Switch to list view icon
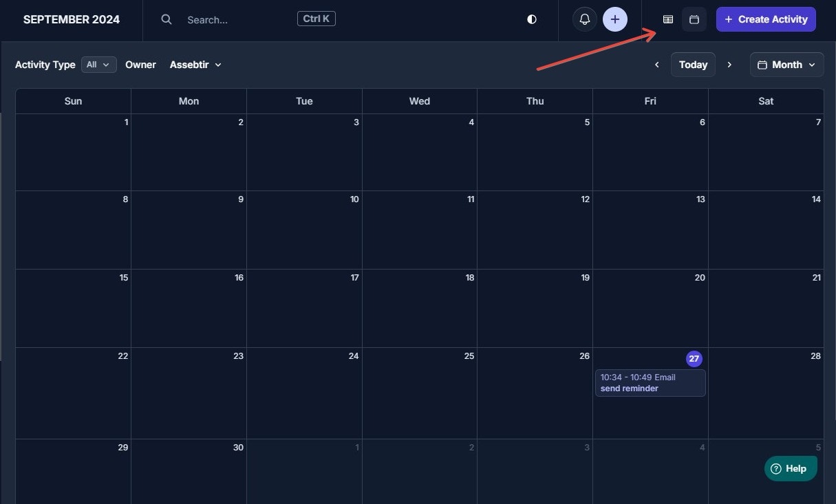Viewport: 836px width, 504px height. (667, 19)
